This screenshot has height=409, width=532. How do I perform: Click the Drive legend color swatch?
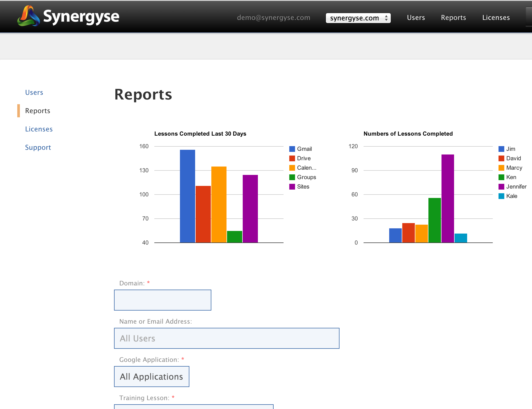coord(292,158)
